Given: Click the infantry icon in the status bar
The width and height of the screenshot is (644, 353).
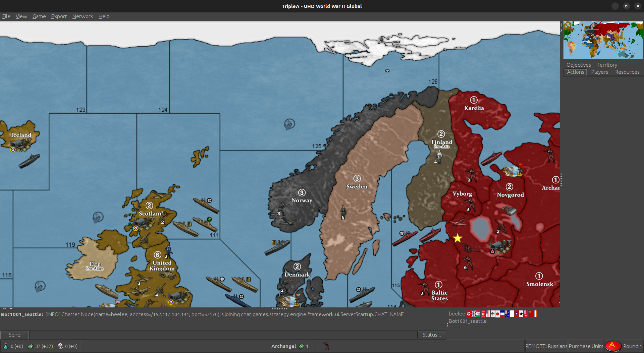Looking at the screenshot, I should [326, 346].
